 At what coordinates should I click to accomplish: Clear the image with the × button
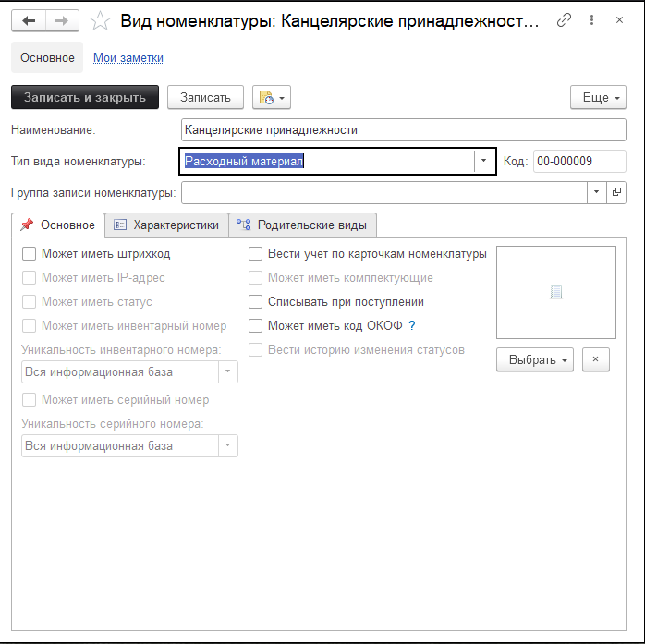pyautogui.click(x=596, y=359)
